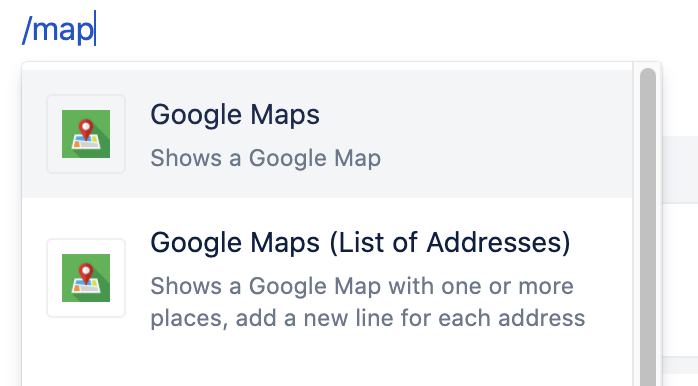The image size is (698, 386).
Task: Place cursor in the '/map' text
Action: (x=58, y=29)
